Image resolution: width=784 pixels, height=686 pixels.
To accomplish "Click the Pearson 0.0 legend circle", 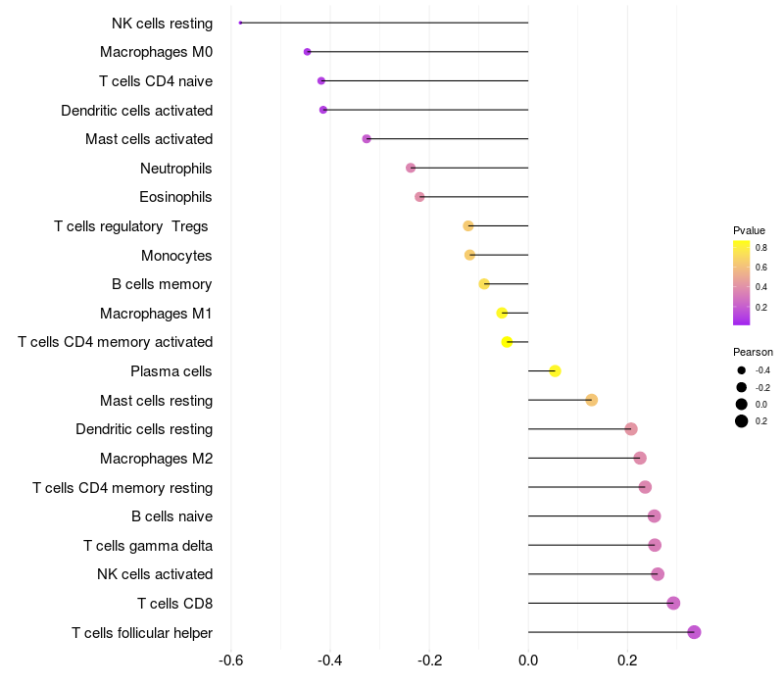I will pyautogui.click(x=742, y=404).
